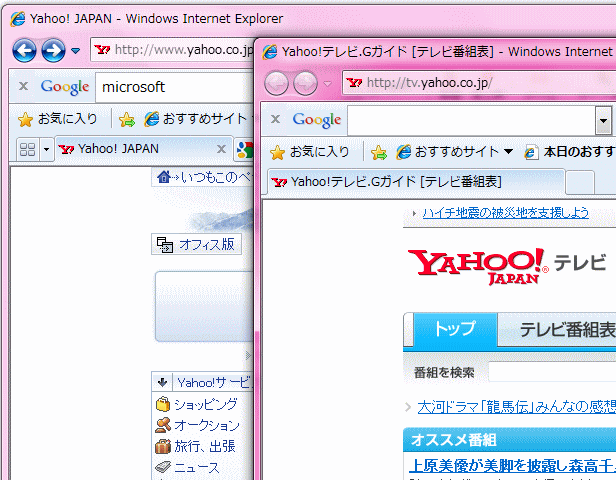Image resolution: width=616 pixels, height=480 pixels.
Task: Close the Yahoo! JAPAN tab
Action: click(222, 149)
